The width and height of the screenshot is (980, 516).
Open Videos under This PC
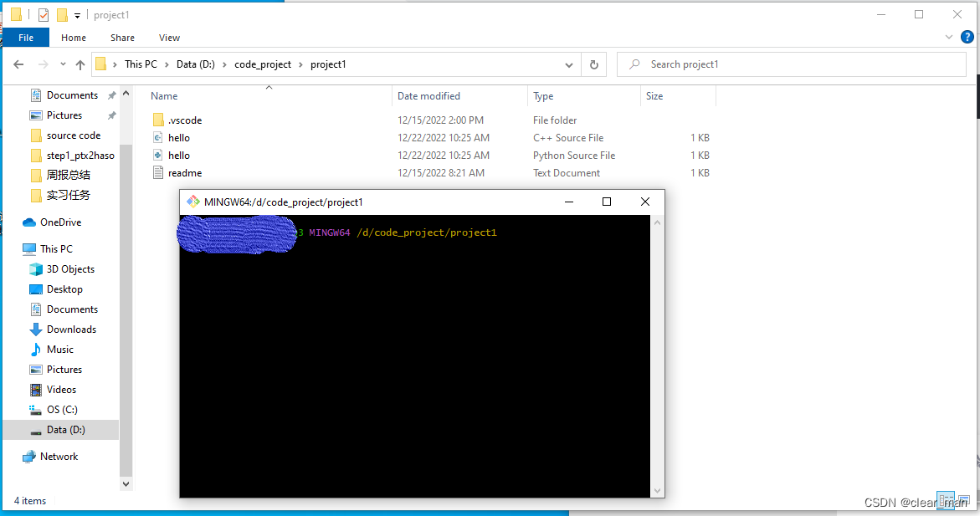pos(61,389)
